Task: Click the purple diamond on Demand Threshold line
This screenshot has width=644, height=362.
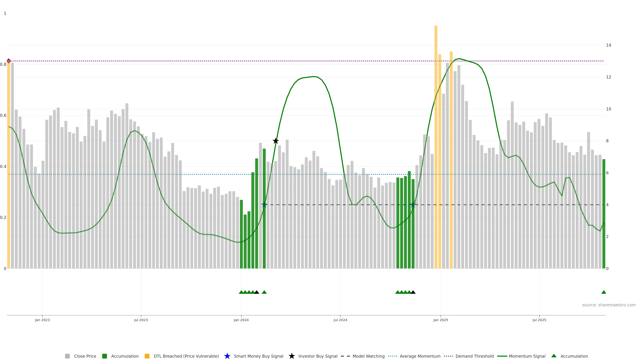Action: click(9, 61)
